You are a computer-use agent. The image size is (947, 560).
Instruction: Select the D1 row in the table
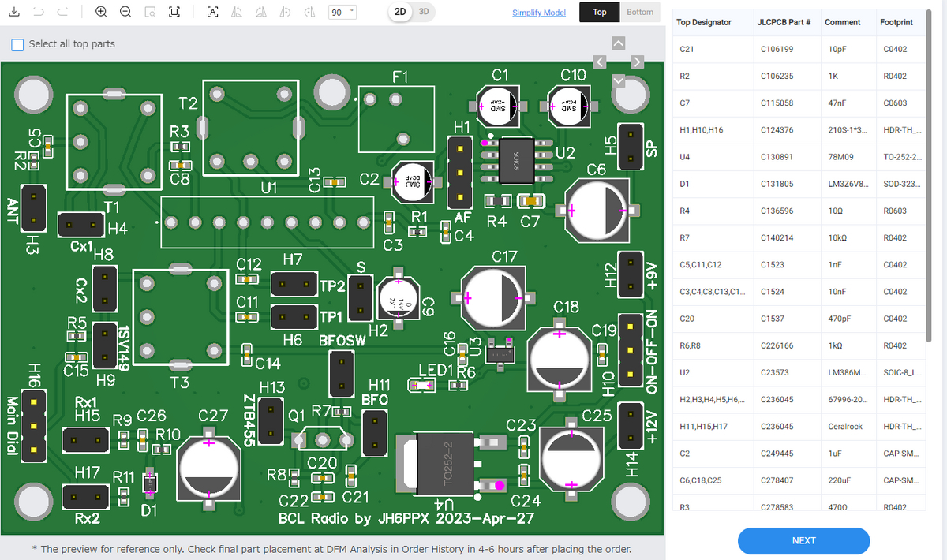pyautogui.click(x=799, y=184)
